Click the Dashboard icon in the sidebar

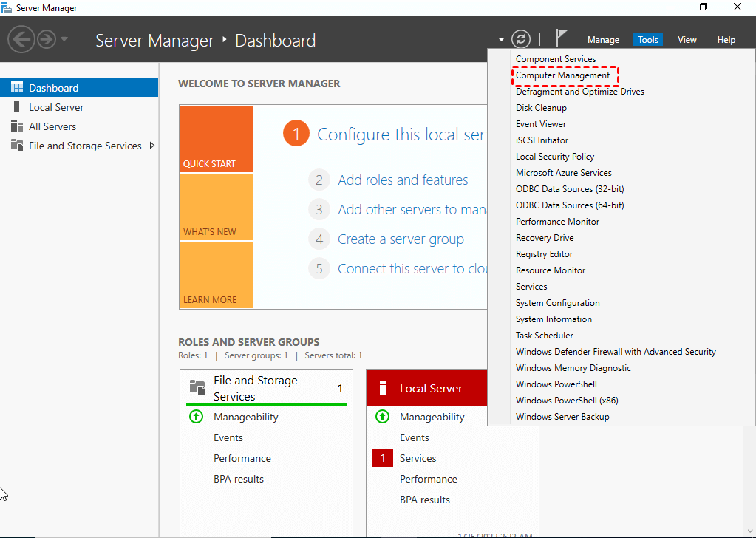[17, 88]
